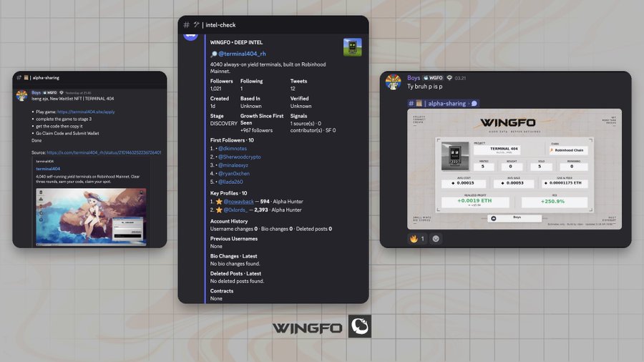Image resolution: width=644 pixels, height=362 pixels.
Task: Select 'No bio changes found.' text
Action: 235,264
